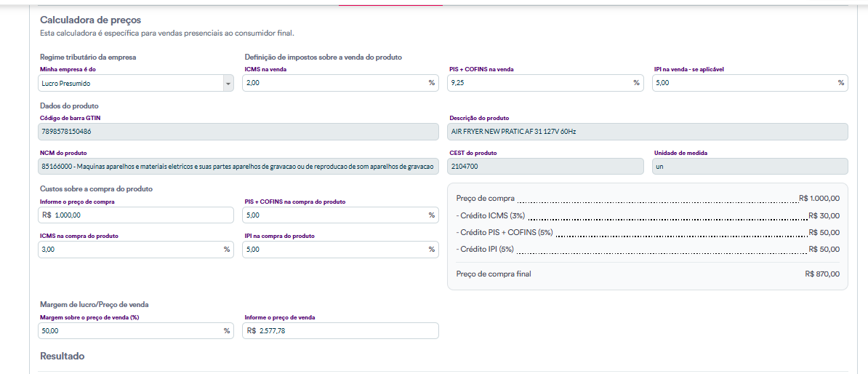Click the percent symbol in ICMS na venda

(431, 83)
